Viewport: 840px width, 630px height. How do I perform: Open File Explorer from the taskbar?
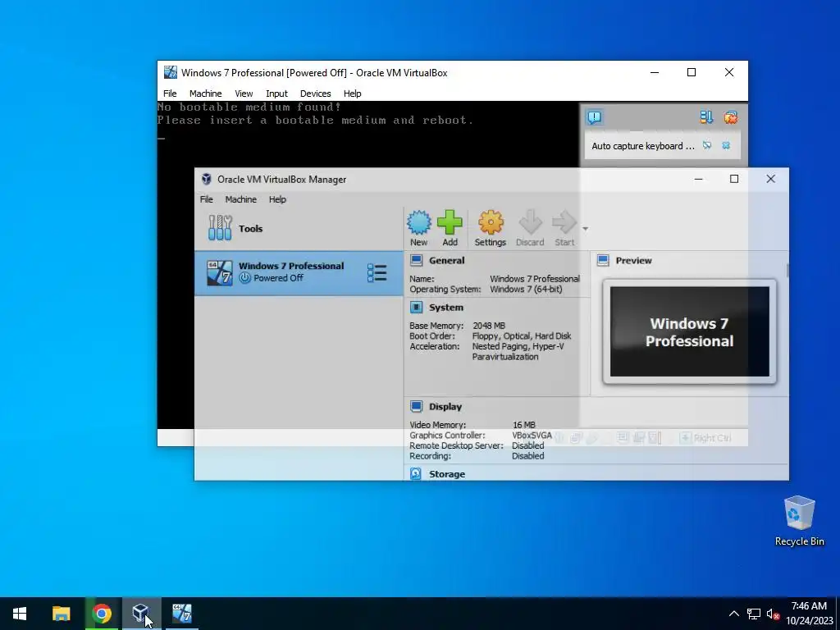(61, 614)
